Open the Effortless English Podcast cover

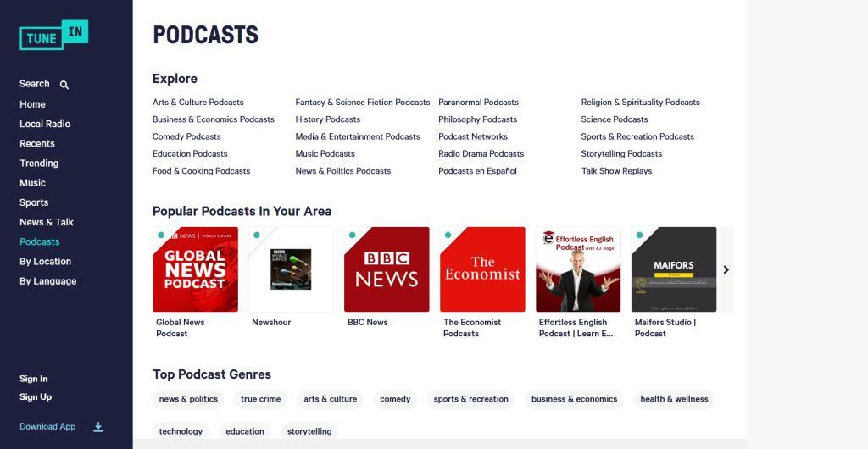coord(578,269)
